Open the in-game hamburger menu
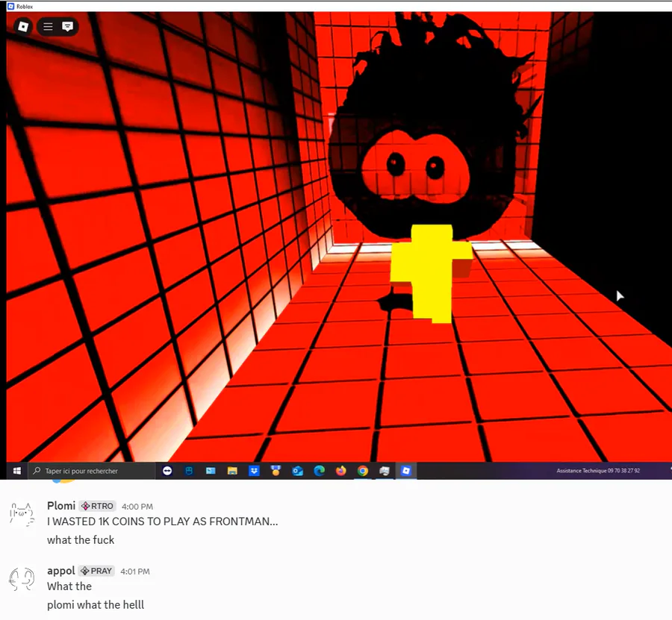 click(x=48, y=27)
